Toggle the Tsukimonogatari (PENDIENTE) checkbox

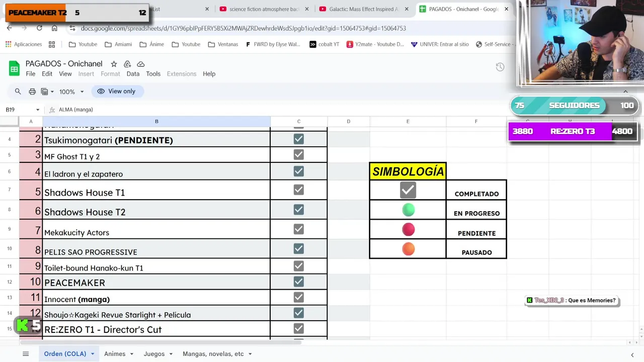click(x=299, y=139)
